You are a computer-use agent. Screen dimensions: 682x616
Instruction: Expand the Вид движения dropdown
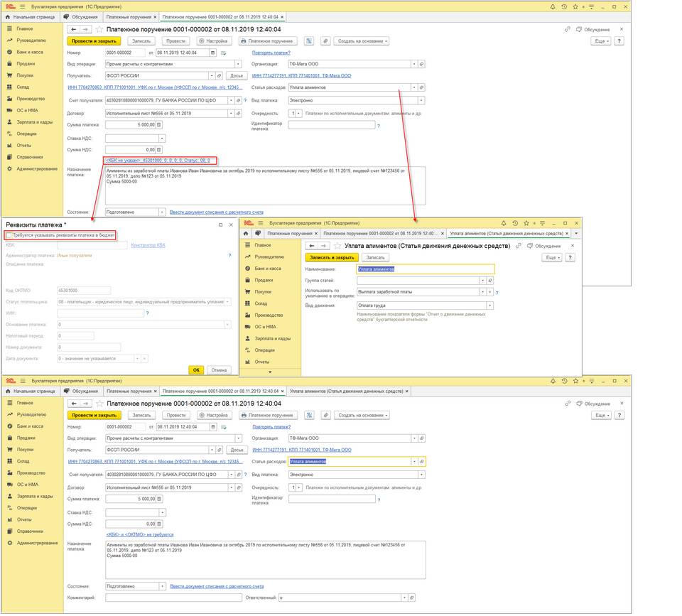[x=490, y=306]
